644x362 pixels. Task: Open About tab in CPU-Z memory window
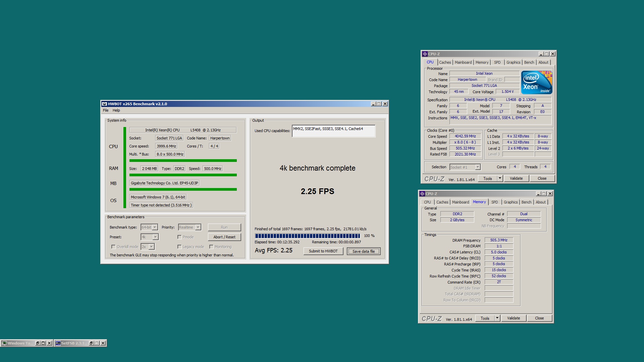click(x=541, y=202)
